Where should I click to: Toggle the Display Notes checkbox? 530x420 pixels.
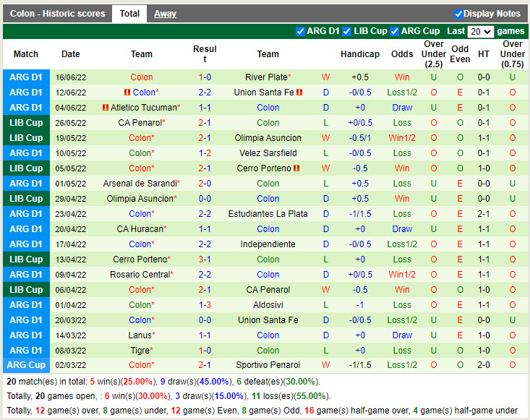(x=458, y=14)
